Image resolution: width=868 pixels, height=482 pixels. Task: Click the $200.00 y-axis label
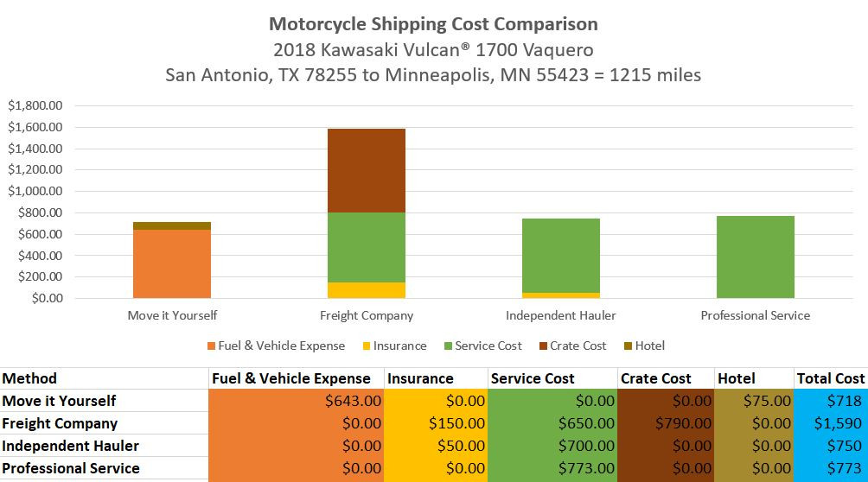point(40,276)
